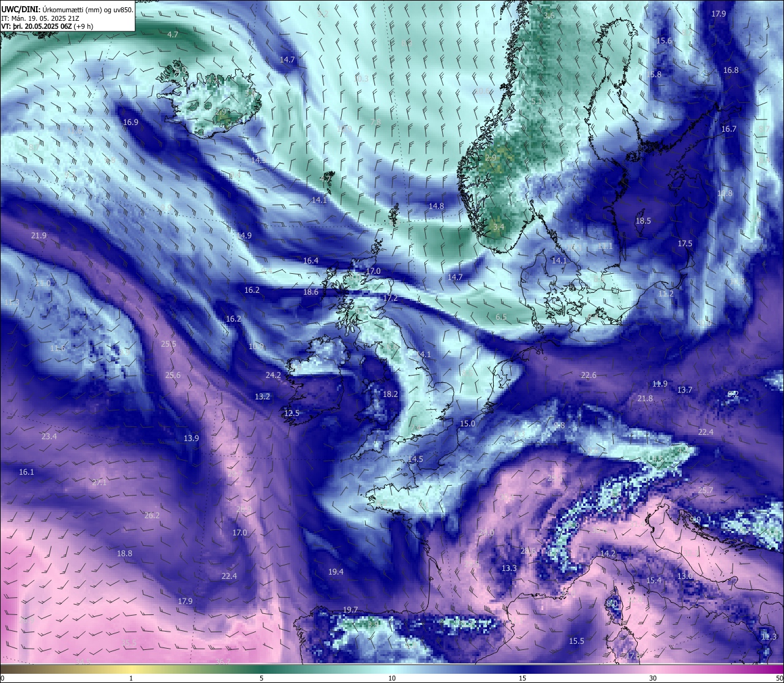This screenshot has width=784, height=683.
Task: Click the 35.5 value at bottom left
Action: coord(129,643)
